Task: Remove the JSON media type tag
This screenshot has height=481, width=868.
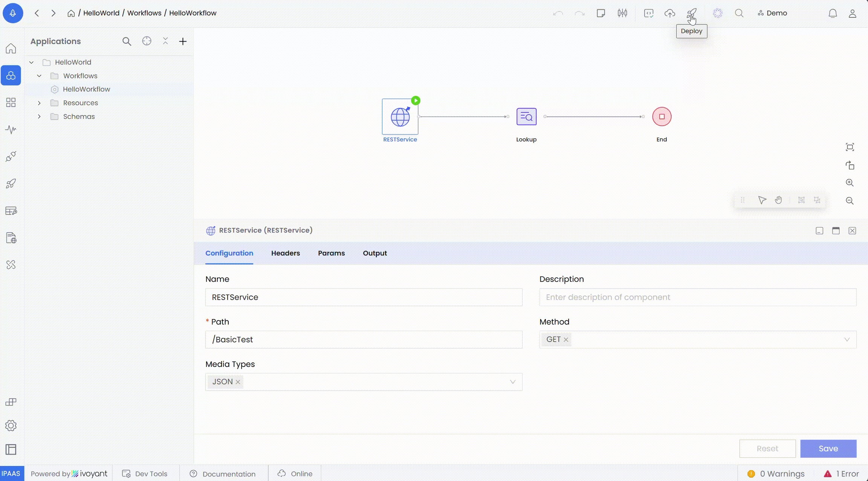Action: coord(238,382)
